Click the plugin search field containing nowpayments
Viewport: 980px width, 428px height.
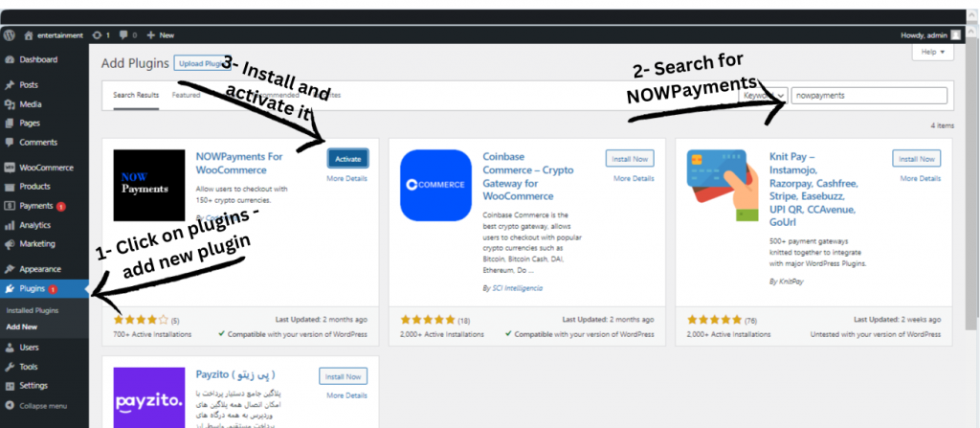869,96
